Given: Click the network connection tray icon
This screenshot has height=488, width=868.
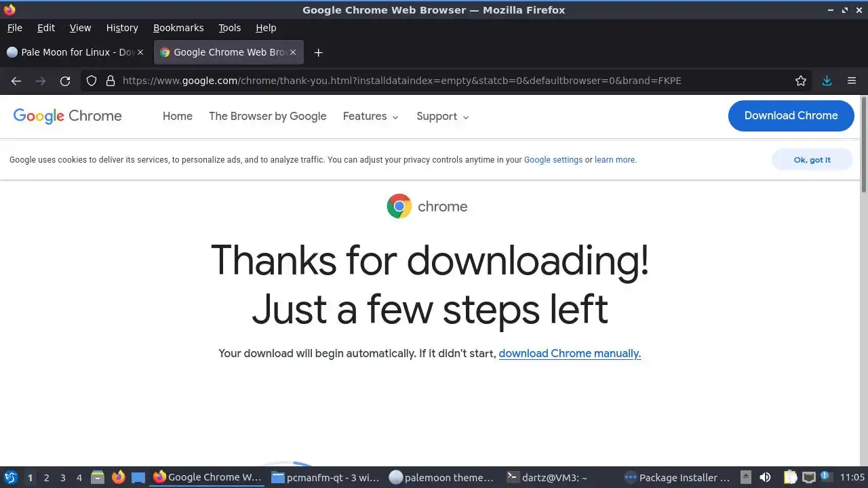Looking at the screenshot, I should click(808, 478).
